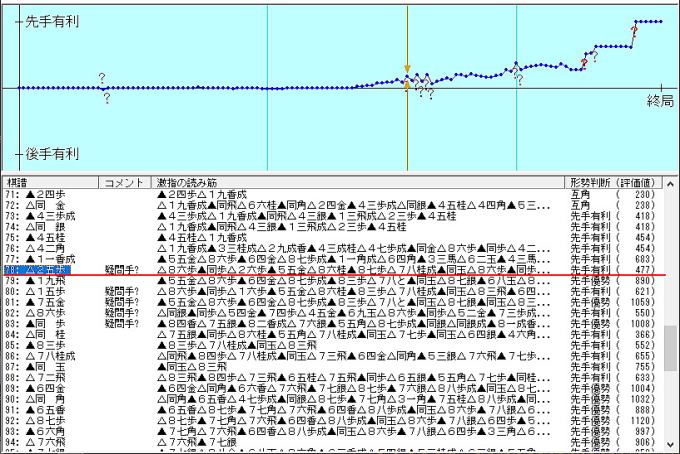Click the 後手有利 label on graph
The height and width of the screenshot is (454, 680).
pos(52,155)
